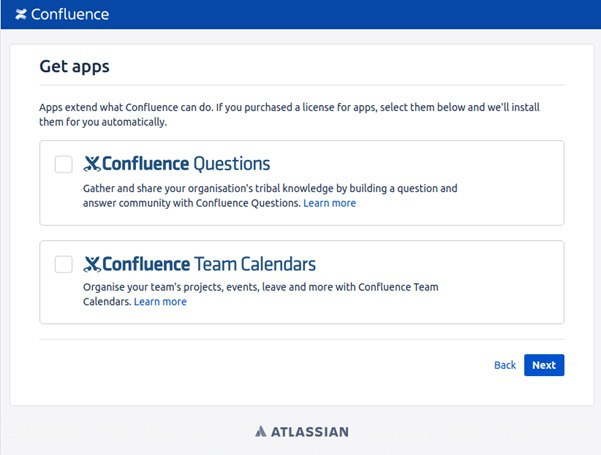Tick the Confluence Team Calendars checkbox
The height and width of the screenshot is (455, 601).
pos(64,264)
